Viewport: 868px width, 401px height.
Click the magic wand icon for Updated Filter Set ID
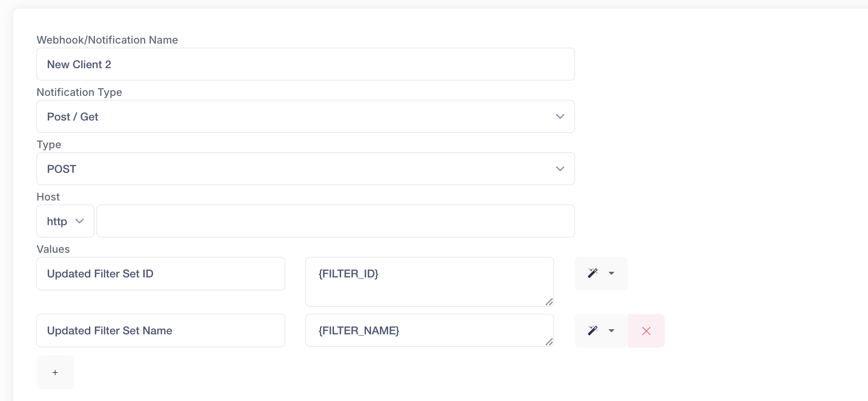593,273
